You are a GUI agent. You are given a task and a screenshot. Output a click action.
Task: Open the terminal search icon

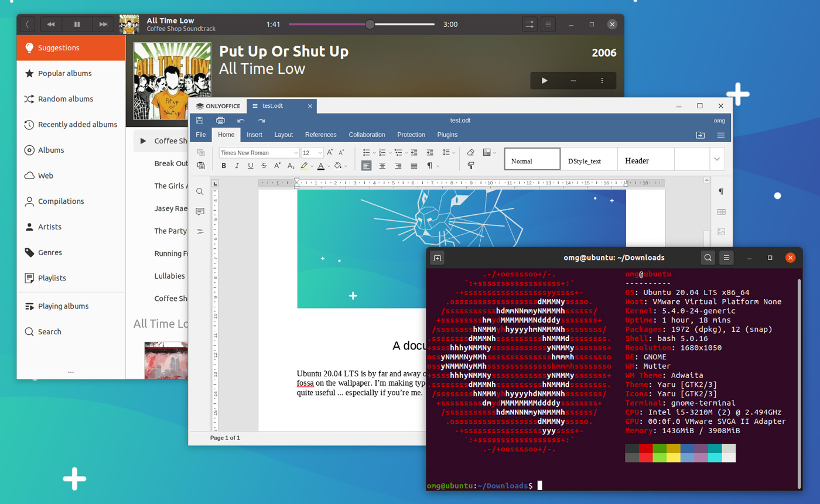[708, 258]
